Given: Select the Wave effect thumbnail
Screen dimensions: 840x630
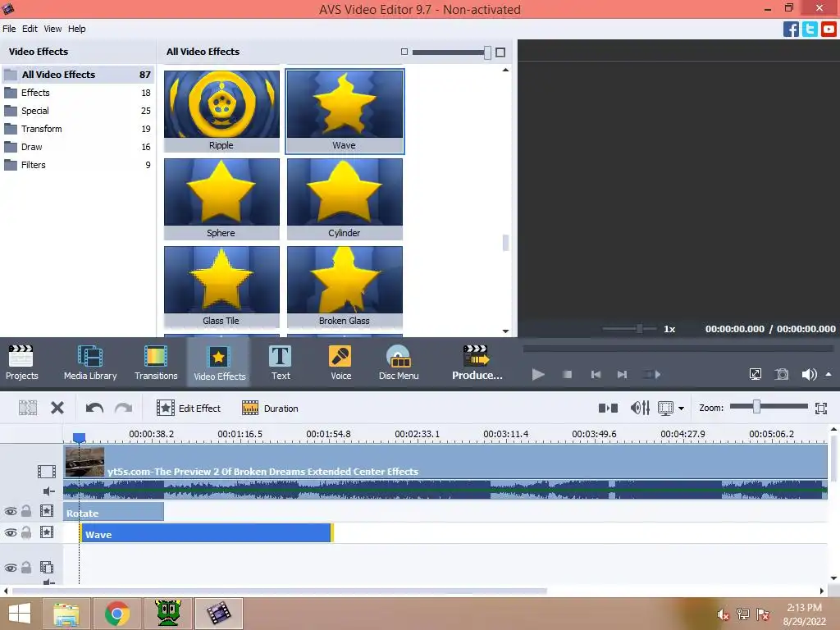Looking at the screenshot, I should (x=345, y=111).
